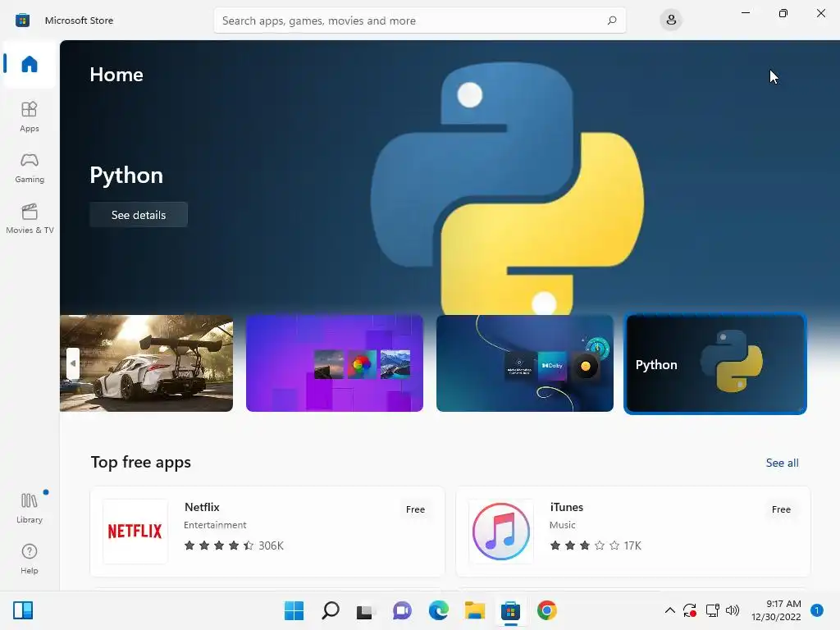This screenshot has width=840, height=630.
Task: Click Microsoft Store taskbar icon
Action: pyautogui.click(x=510, y=610)
